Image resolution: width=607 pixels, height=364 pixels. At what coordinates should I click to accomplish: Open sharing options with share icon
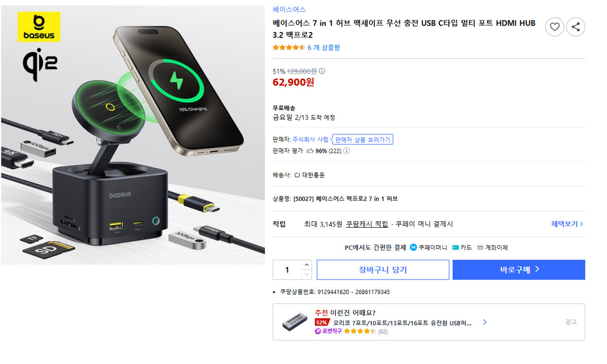coord(576,27)
